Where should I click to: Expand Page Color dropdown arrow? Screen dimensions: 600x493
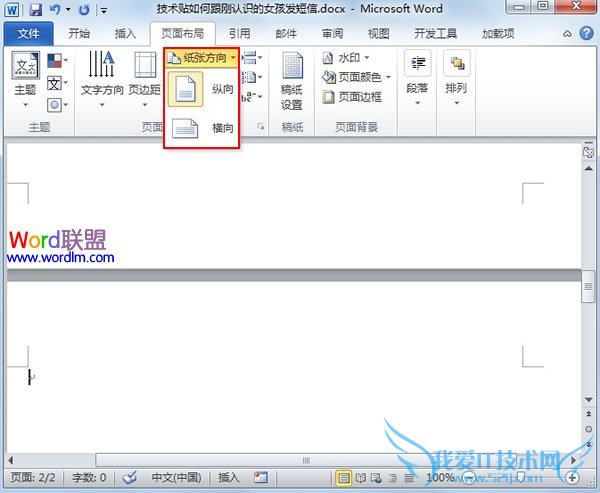pos(388,77)
